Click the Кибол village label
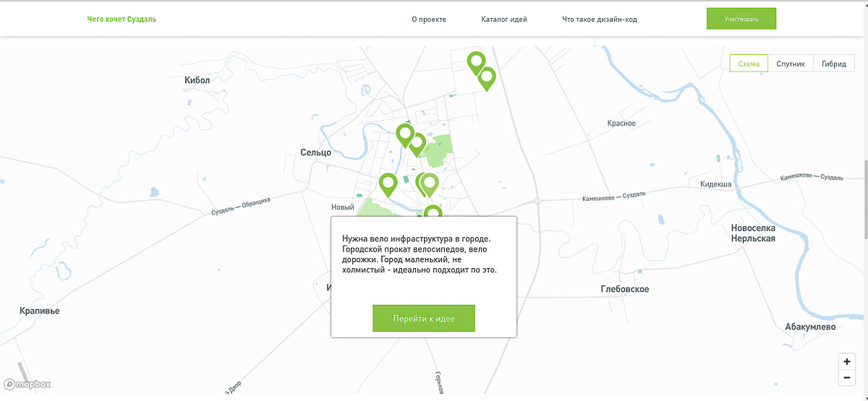This screenshot has height=401, width=868. pyautogui.click(x=197, y=80)
